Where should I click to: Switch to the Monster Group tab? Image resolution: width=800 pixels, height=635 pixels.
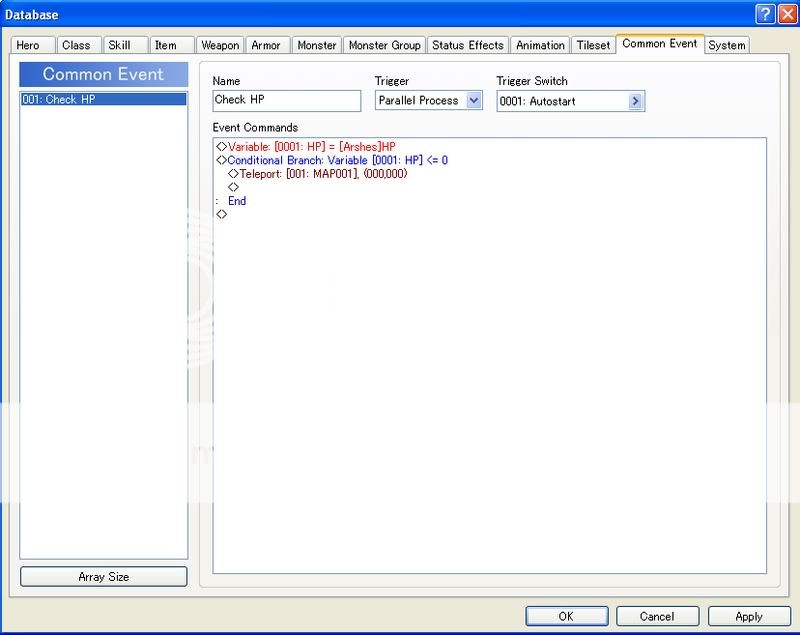384,46
